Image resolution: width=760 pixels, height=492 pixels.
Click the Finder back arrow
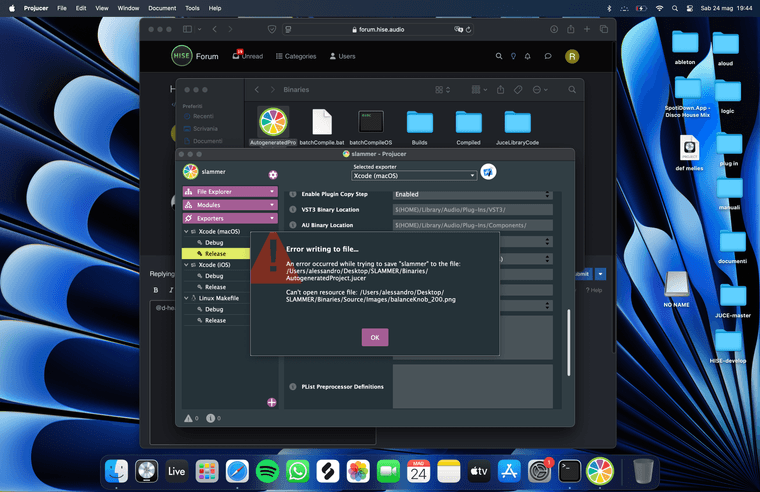(x=257, y=90)
